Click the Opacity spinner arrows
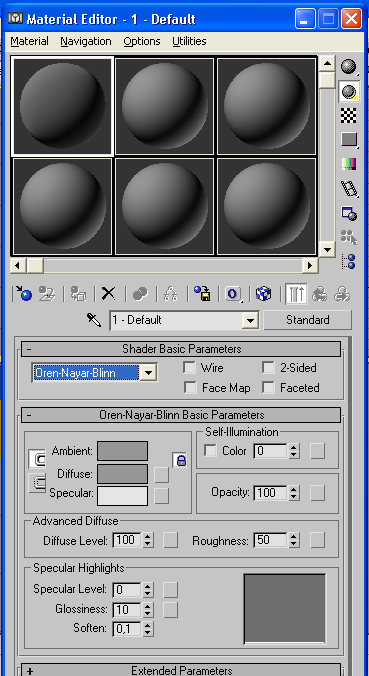The height and width of the screenshot is (676, 369). click(294, 492)
